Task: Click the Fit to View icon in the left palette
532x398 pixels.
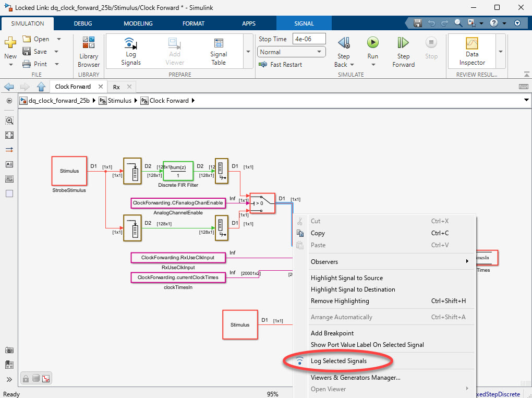Action: click(x=9, y=135)
